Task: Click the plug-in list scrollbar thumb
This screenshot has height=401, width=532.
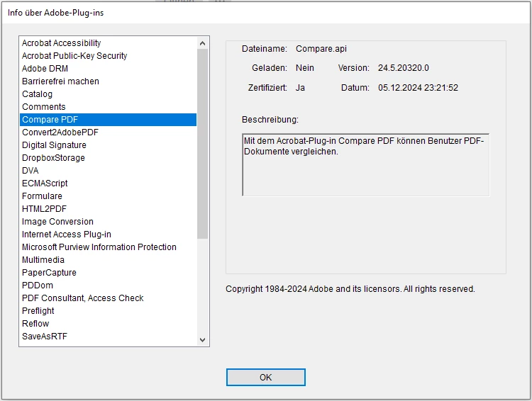Action: point(203,144)
